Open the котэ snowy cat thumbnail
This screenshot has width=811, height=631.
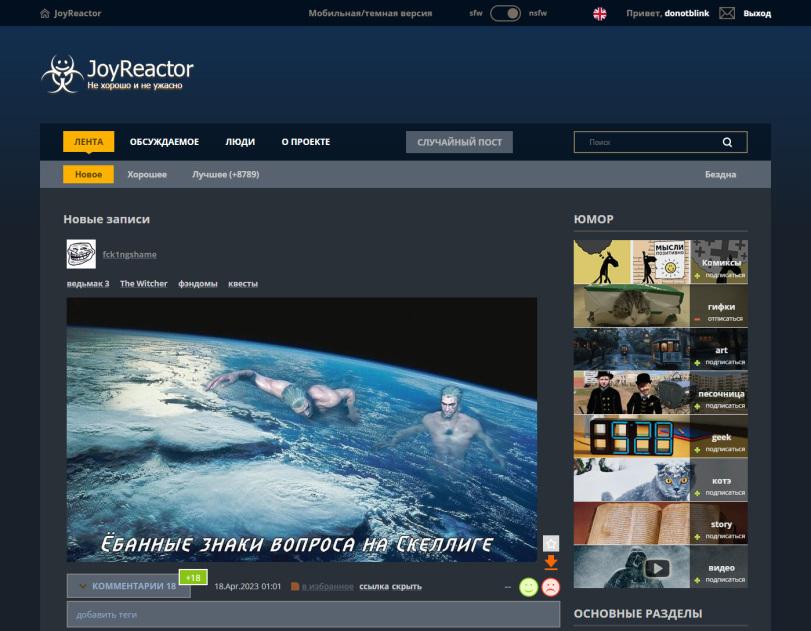[632, 479]
